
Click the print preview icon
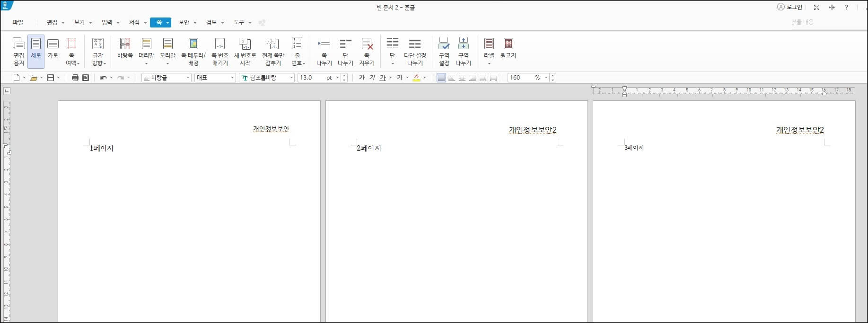pos(86,78)
